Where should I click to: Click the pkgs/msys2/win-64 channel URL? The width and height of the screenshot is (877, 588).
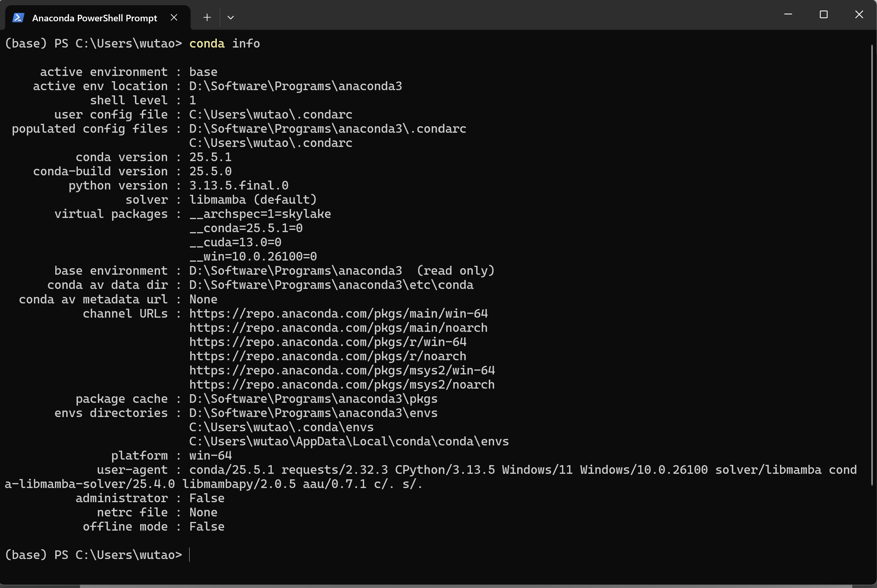click(x=342, y=370)
